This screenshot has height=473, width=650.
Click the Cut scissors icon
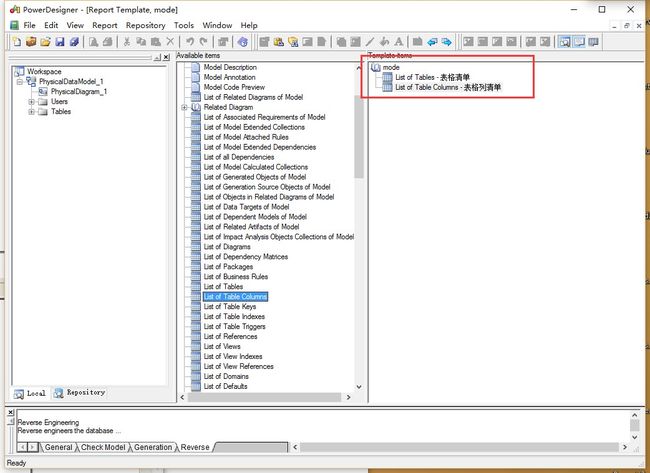click(127, 42)
